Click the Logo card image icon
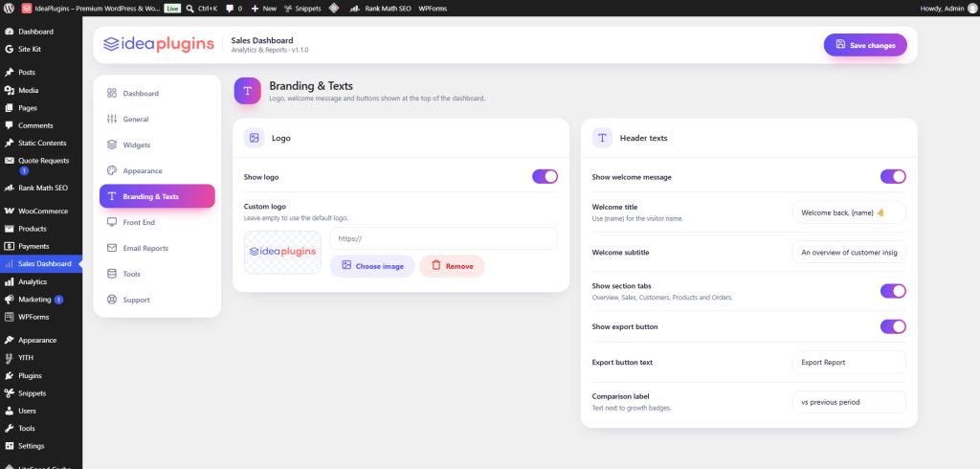980x469 pixels. pos(254,138)
